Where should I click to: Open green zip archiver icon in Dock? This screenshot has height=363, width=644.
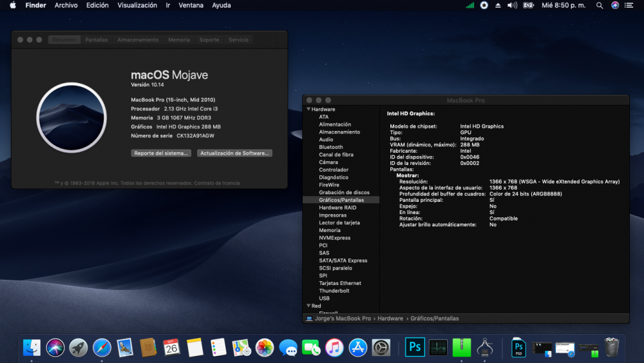pyautogui.click(x=462, y=348)
